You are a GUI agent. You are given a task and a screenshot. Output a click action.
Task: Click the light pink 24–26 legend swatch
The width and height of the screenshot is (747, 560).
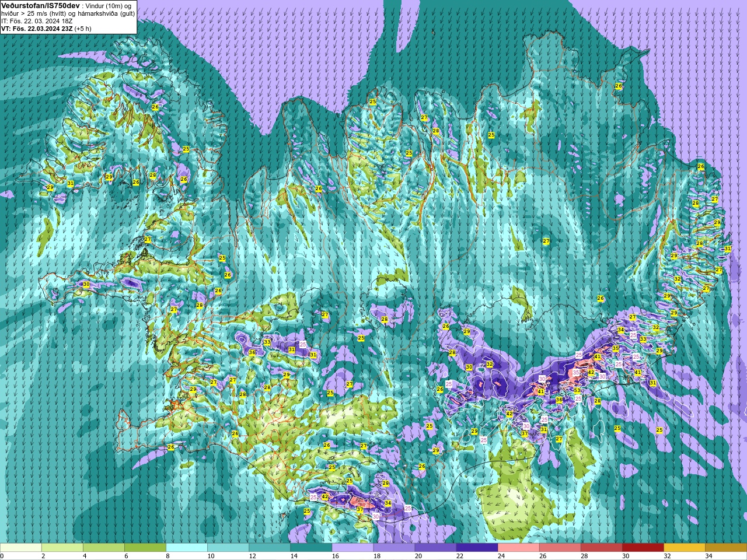(518, 548)
